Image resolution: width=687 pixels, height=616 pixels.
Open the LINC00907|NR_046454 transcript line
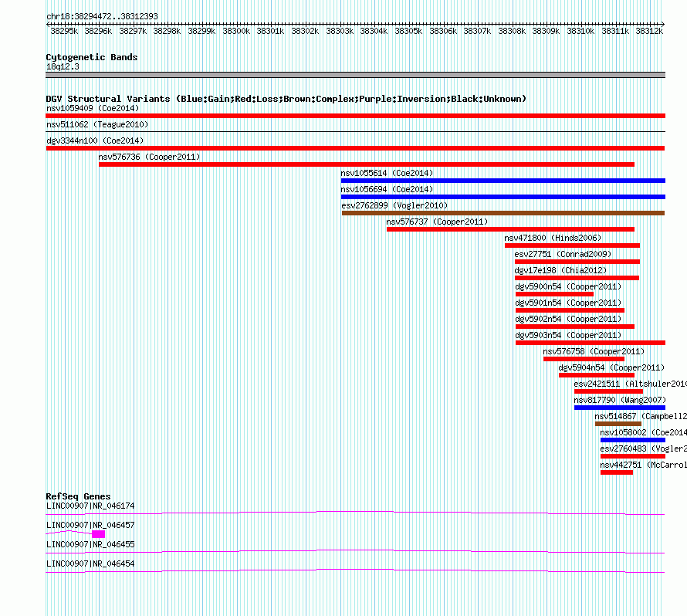pos(355,571)
